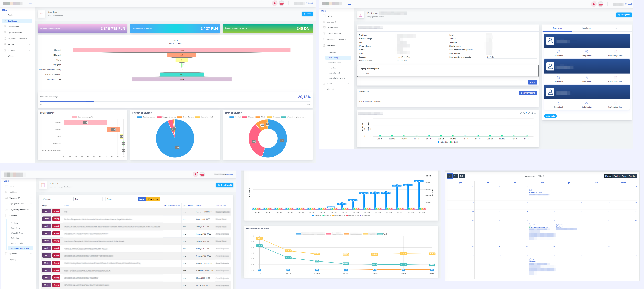
Task: Toggle the Kwota (zł) legend under the Kontrahent chart
Action: point(454,142)
